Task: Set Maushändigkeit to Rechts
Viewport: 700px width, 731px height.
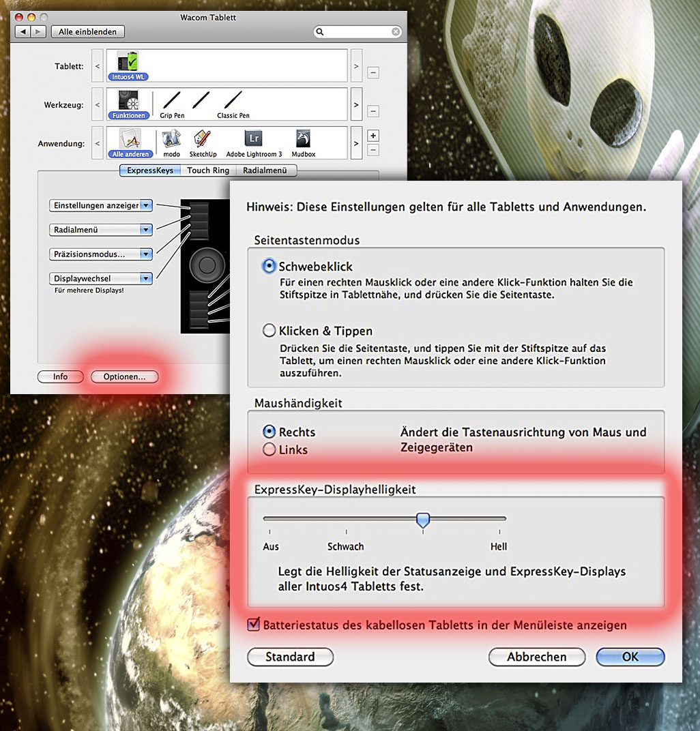Action: (269, 432)
